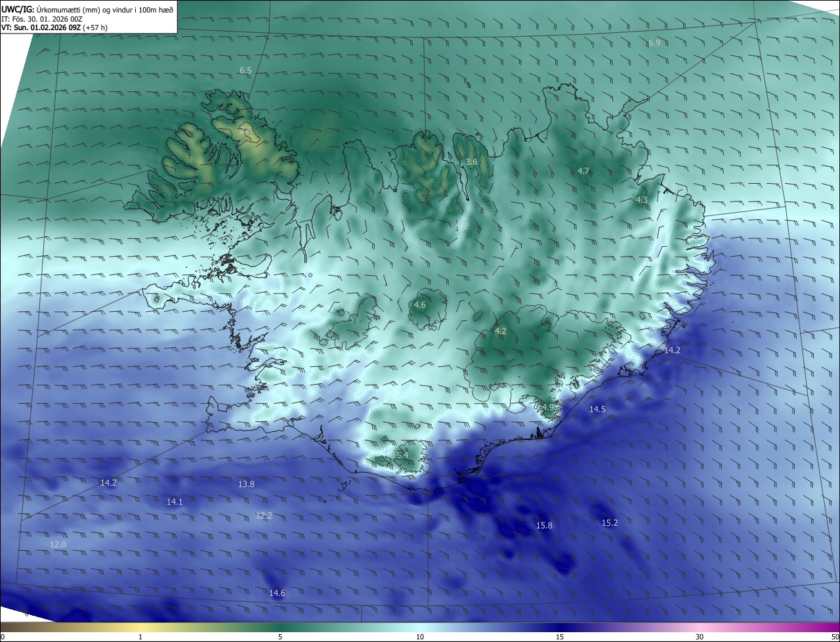This screenshot has height=642, width=840.
Task: Select the 14.6 value label
Action: pos(277,593)
